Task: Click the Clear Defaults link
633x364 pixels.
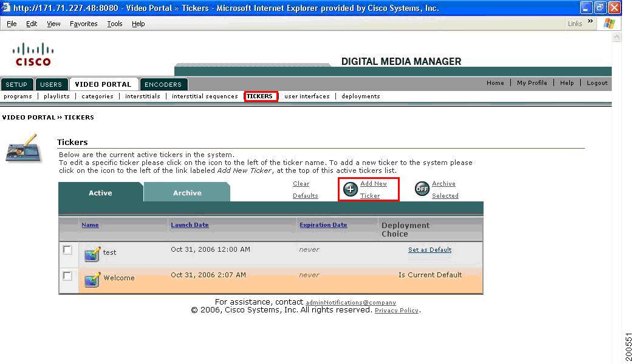Action: pos(305,189)
